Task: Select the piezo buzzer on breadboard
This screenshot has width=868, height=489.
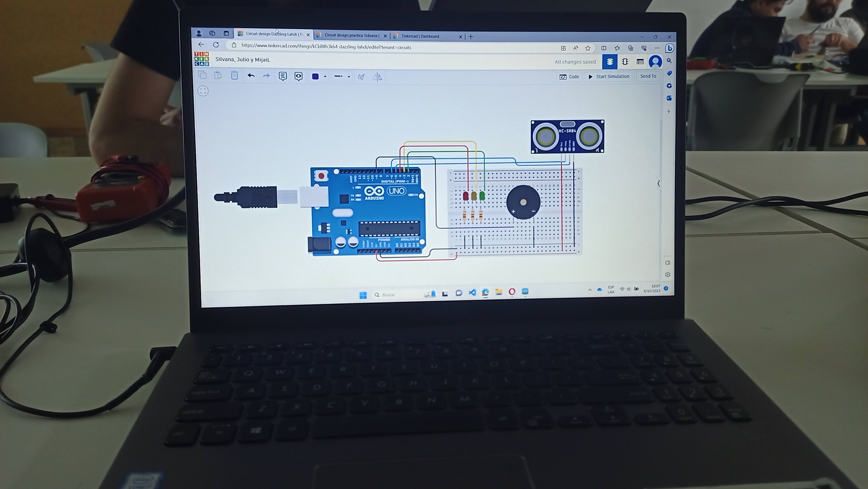Action: (523, 202)
